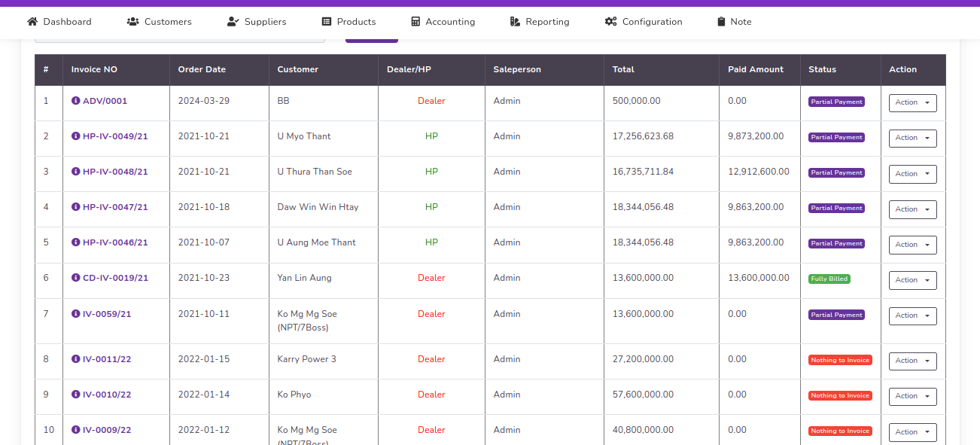The height and width of the screenshot is (445, 980).
Task: Click the Accounting calculator icon
Action: [x=415, y=22]
